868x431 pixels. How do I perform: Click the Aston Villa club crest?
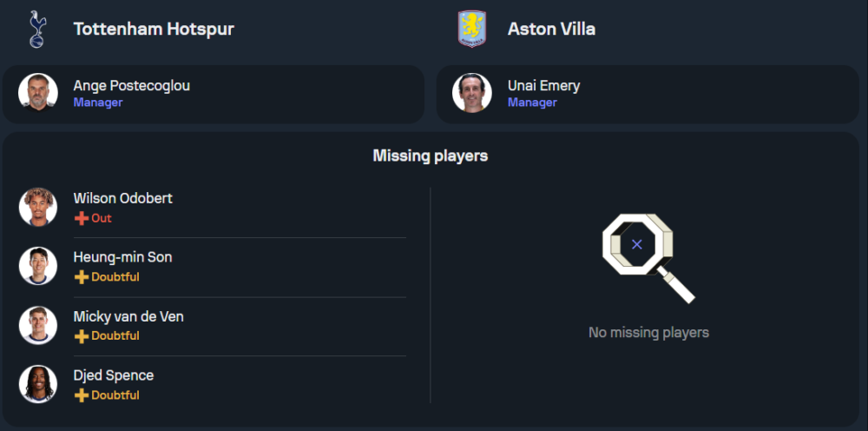[x=471, y=29]
